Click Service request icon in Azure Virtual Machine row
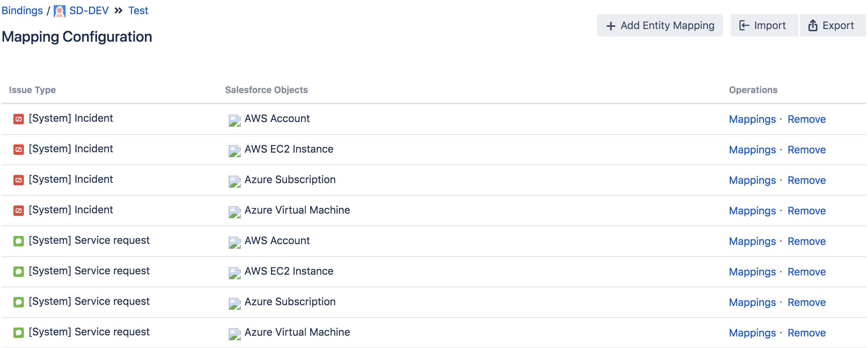This screenshot has height=348, width=868. tap(19, 333)
